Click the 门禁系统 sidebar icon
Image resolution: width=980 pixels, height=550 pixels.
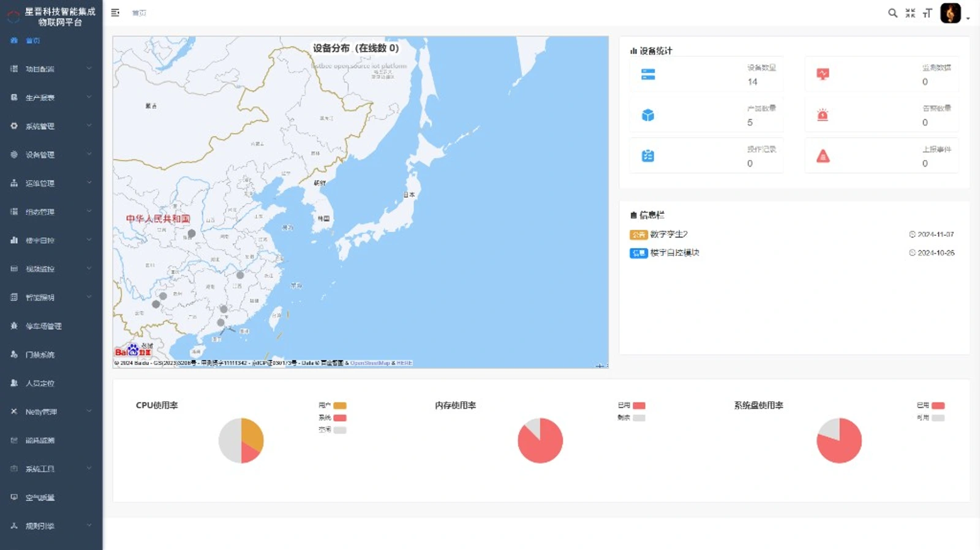point(13,354)
